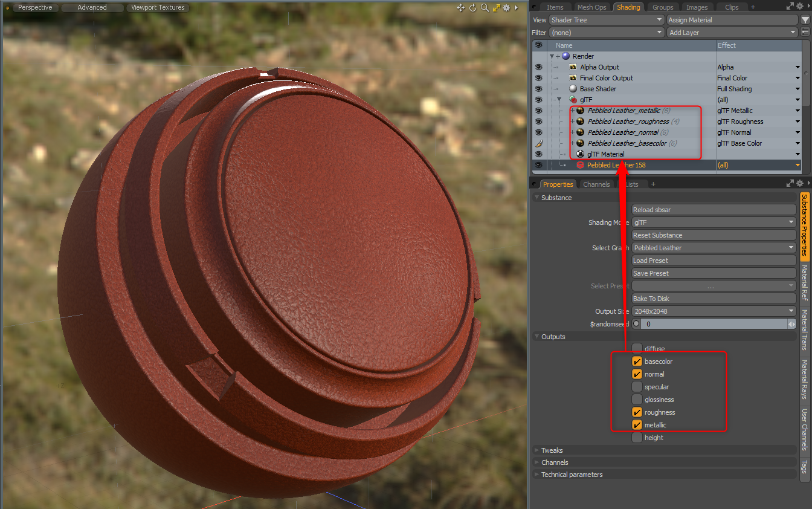Screen dimensions: 812x509
Task: Click the filter funnel icon beside Assign Material
Action: point(805,19)
